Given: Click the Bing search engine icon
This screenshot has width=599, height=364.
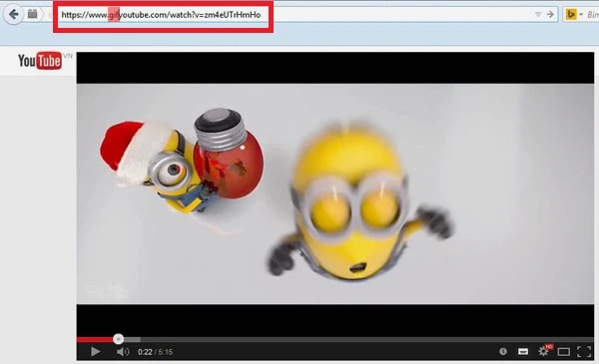Looking at the screenshot, I should point(571,15).
